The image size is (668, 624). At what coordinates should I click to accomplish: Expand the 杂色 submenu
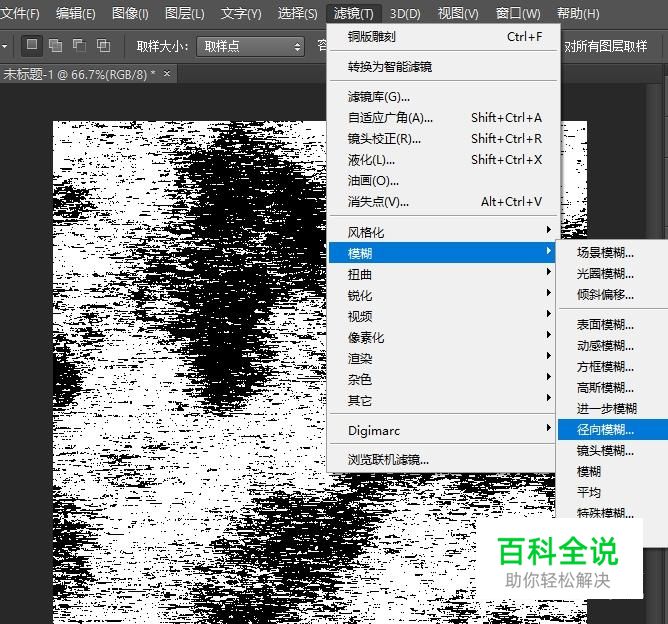point(442,379)
